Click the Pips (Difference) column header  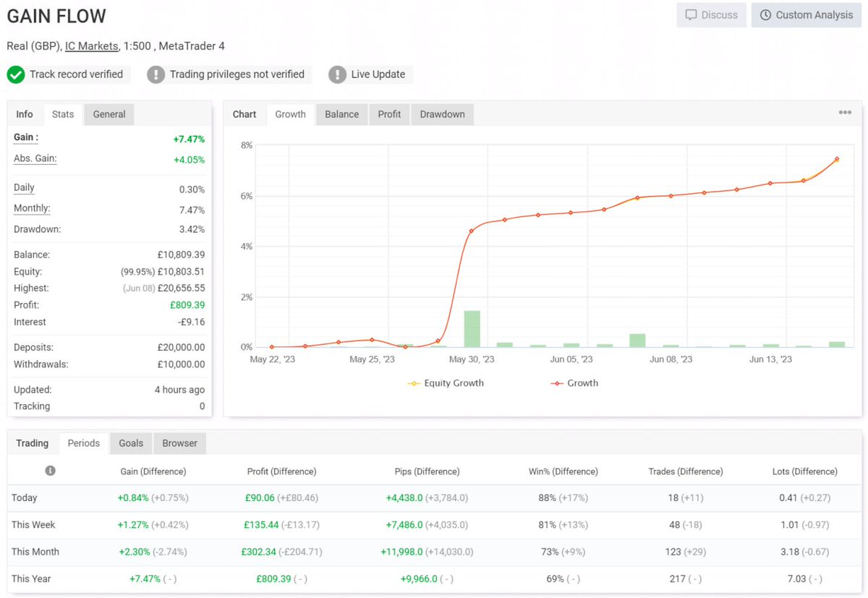coord(427,471)
